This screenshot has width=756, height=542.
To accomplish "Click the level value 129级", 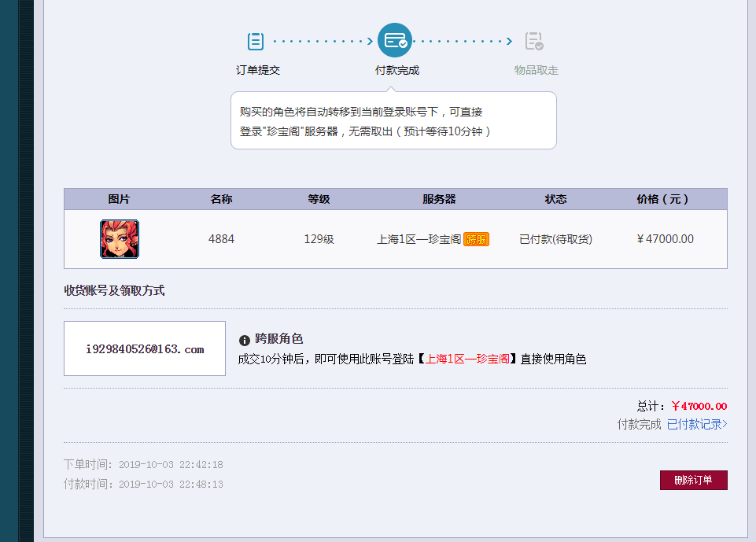I will click(319, 239).
